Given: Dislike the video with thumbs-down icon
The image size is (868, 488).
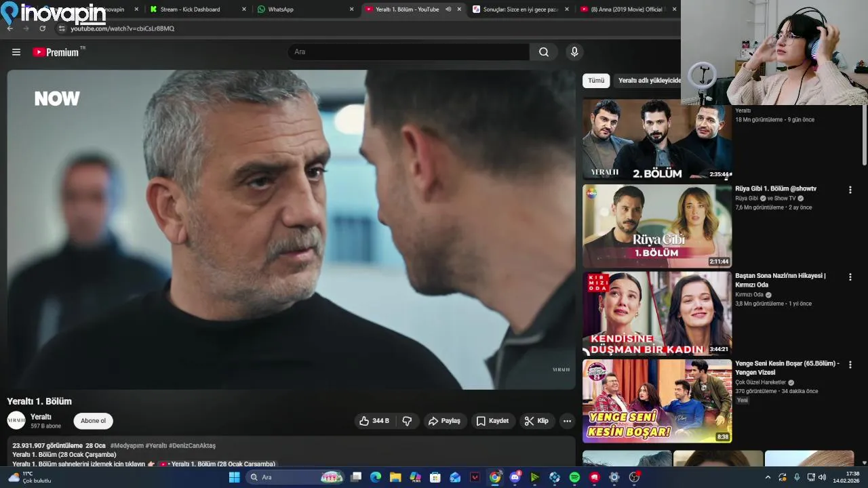Looking at the screenshot, I should click(407, 421).
